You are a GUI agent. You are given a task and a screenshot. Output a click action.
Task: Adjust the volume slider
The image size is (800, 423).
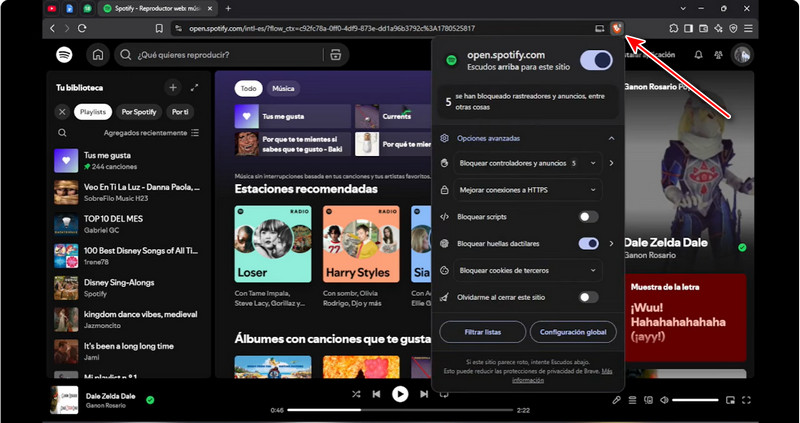click(695, 400)
